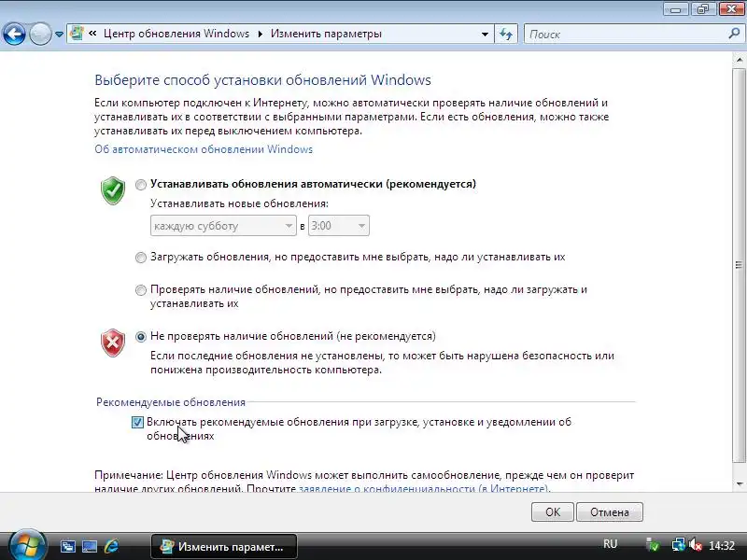Screen dimensions: 747x560
Task: Confirm settings with the OK button
Action: pos(552,511)
